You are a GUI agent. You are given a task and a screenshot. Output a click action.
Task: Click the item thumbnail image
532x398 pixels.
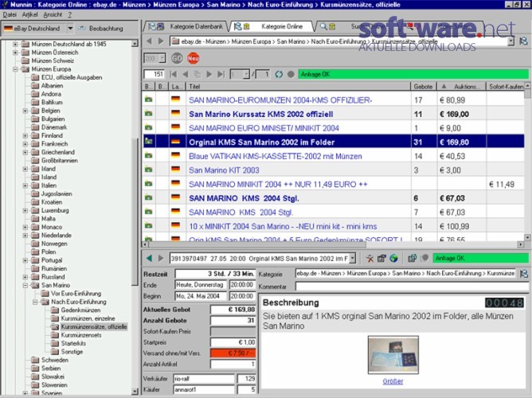click(393, 355)
